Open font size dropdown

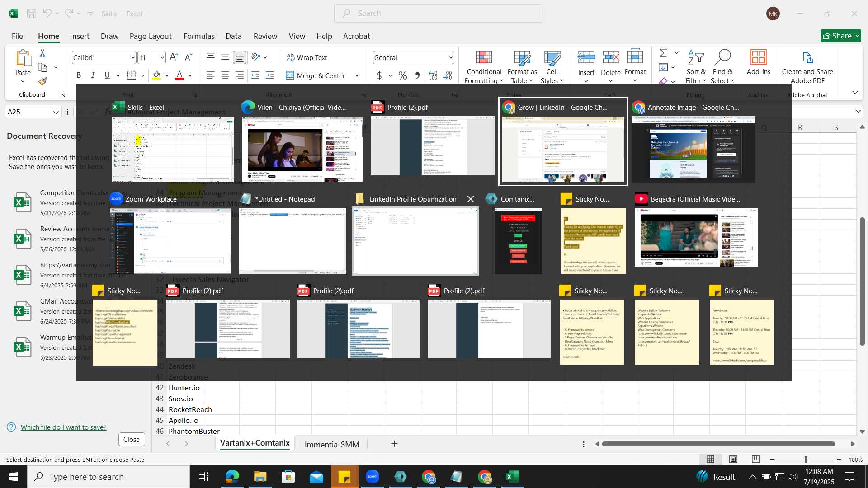coord(162,57)
